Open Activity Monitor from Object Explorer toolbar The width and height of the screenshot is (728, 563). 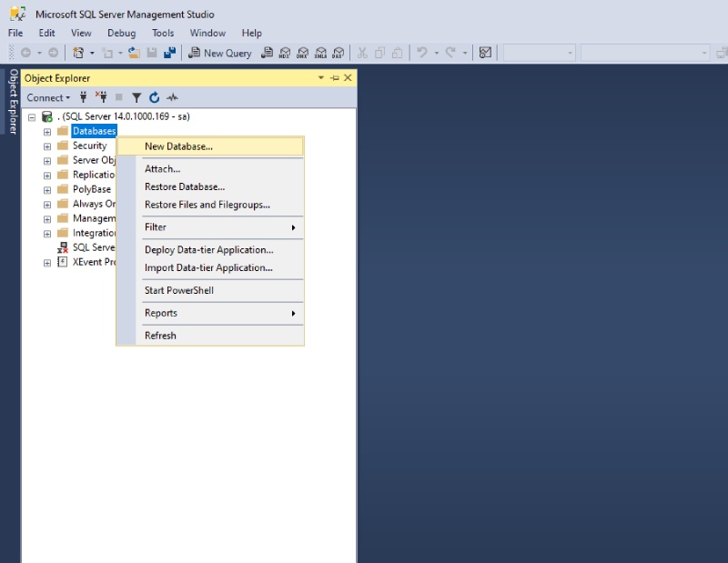coord(172,97)
